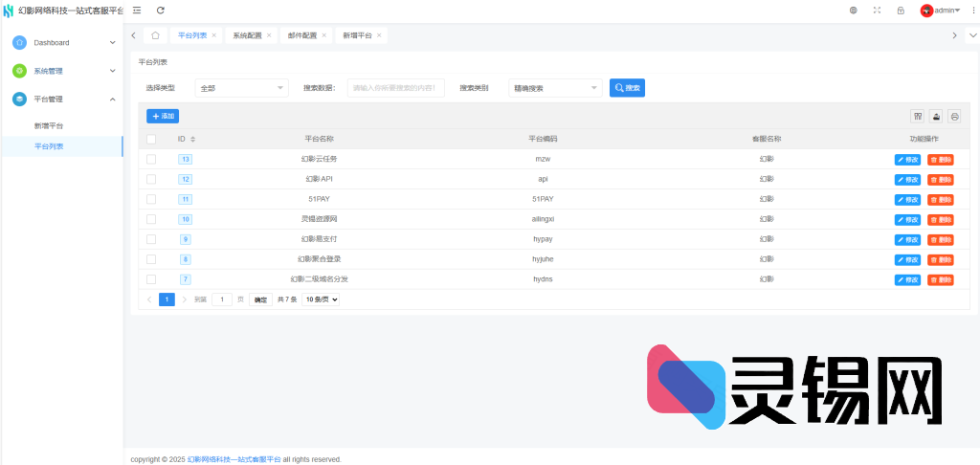Open the 精确搜索 search type dropdown

(x=555, y=88)
